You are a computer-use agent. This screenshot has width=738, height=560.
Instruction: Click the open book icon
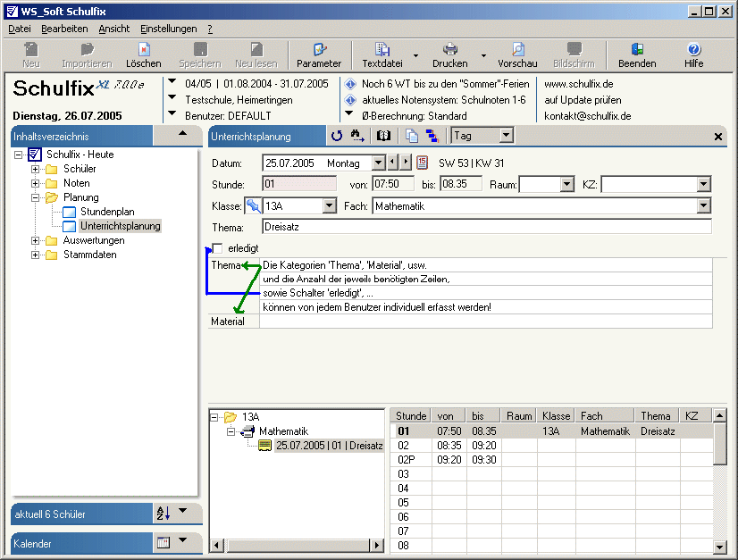[383, 136]
